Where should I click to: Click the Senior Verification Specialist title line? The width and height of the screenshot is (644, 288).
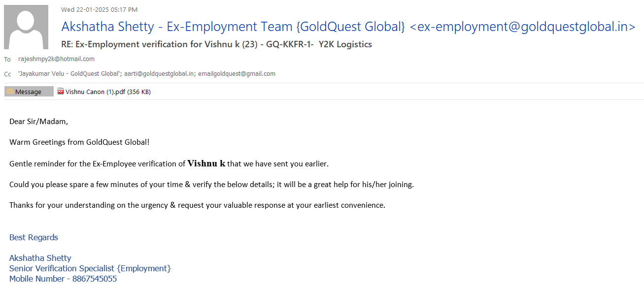click(x=90, y=268)
